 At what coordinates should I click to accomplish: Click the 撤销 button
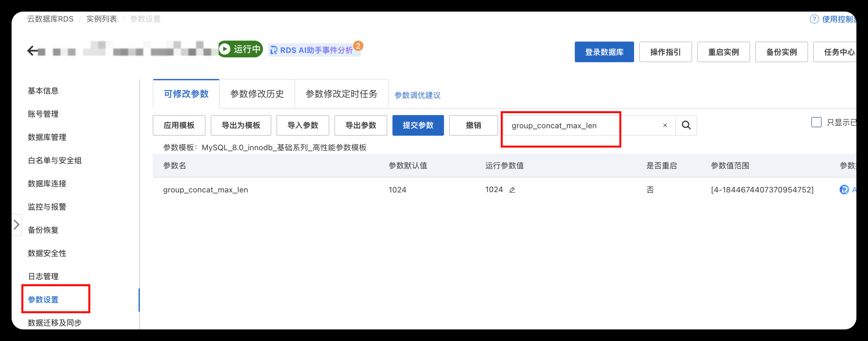coord(473,125)
